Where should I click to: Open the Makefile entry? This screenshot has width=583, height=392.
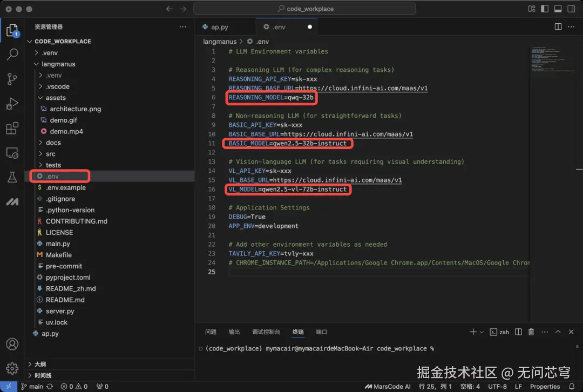click(x=58, y=255)
